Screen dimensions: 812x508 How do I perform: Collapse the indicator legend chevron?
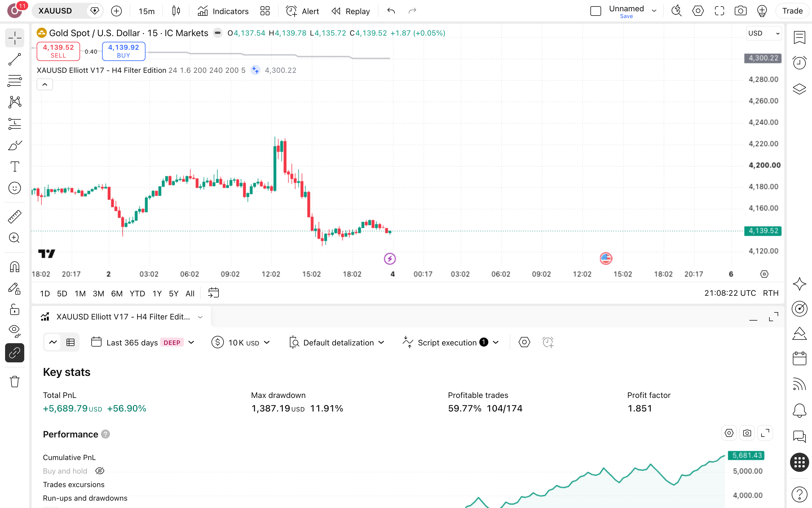tap(45, 85)
